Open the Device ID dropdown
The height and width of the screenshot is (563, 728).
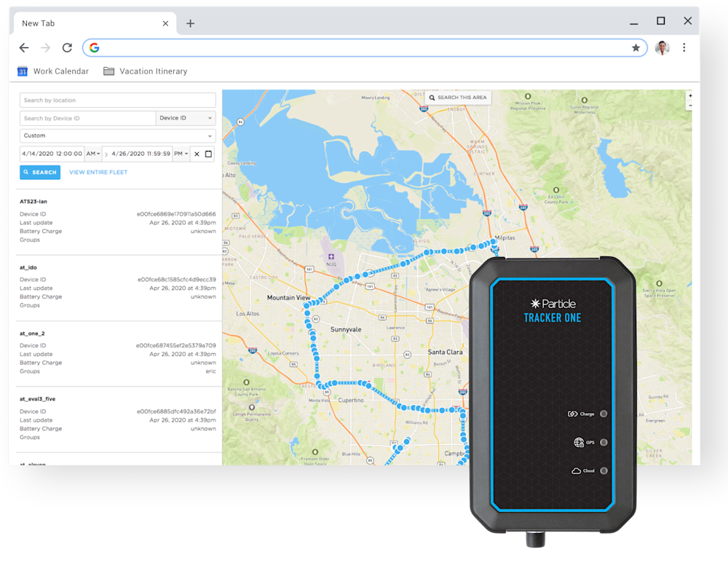185,118
